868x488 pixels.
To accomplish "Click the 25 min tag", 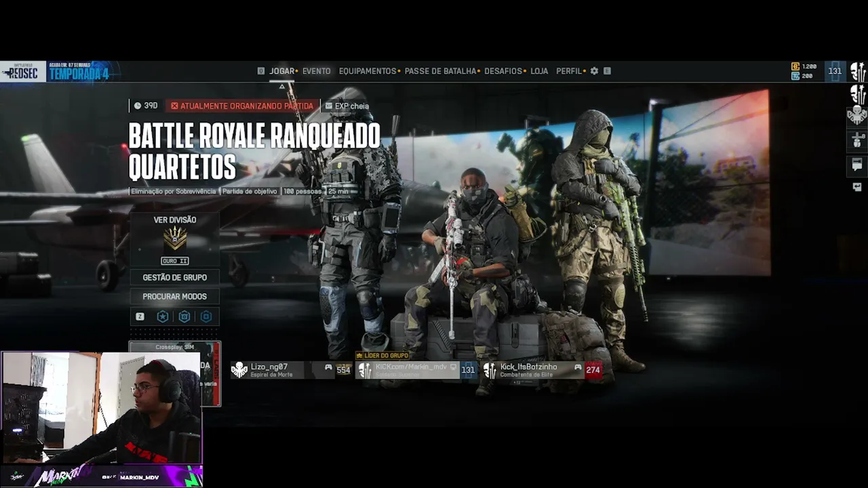I will point(338,191).
